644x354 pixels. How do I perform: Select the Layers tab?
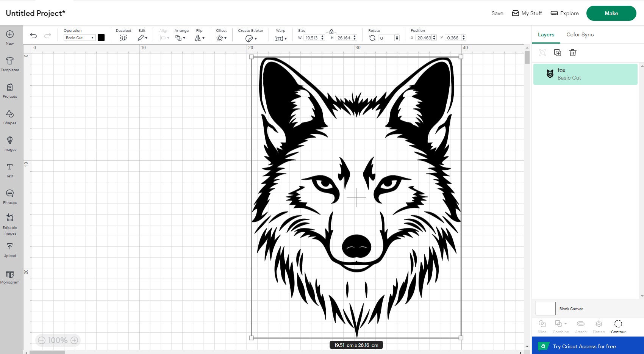(546, 34)
